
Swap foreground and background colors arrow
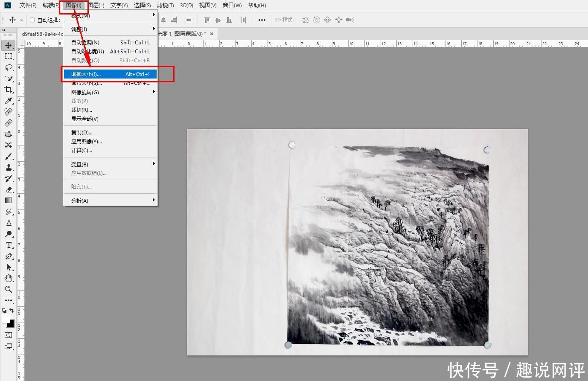tap(12, 311)
